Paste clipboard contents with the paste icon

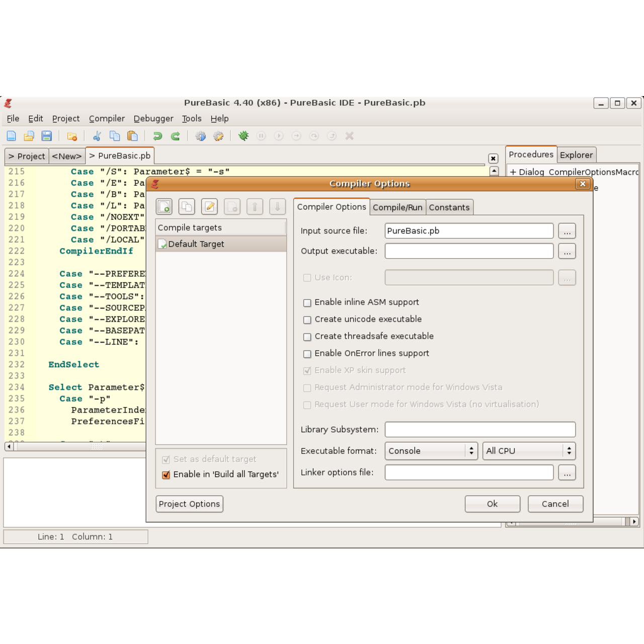coord(132,136)
